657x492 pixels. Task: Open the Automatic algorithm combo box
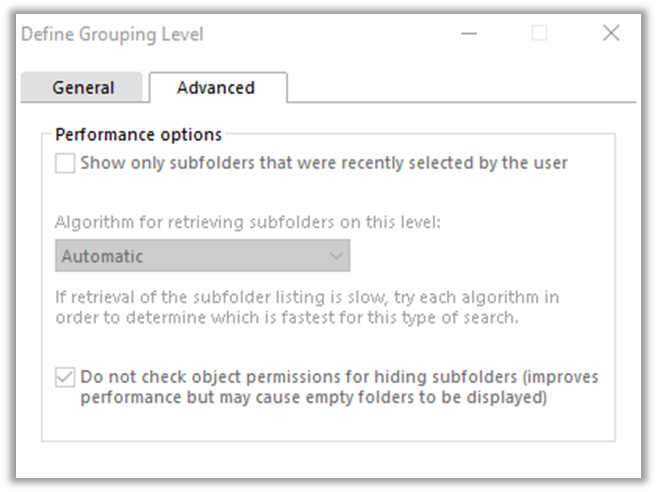[202, 256]
